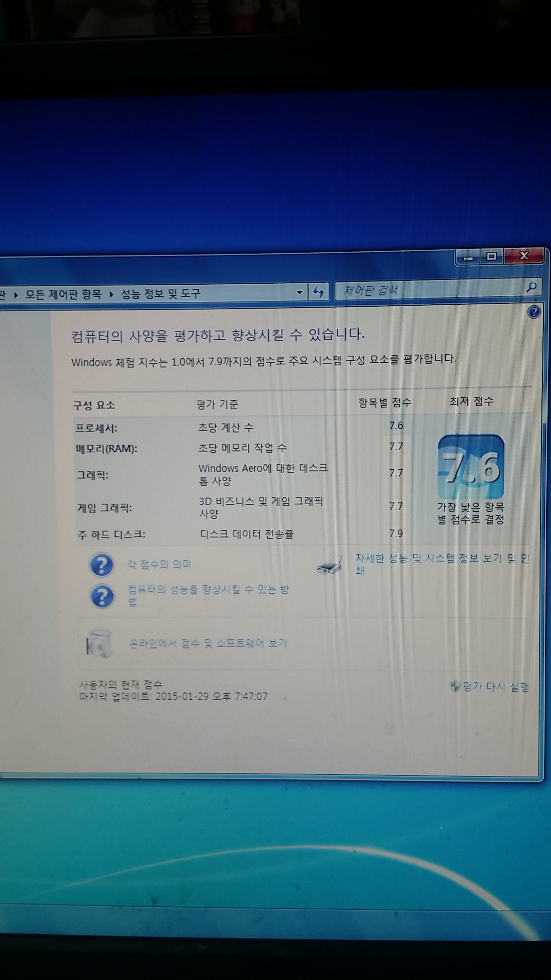The width and height of the screenshot is (551, 980).
Task: Select the 메모리(RAM): row label
Action: tap(106, 449)
